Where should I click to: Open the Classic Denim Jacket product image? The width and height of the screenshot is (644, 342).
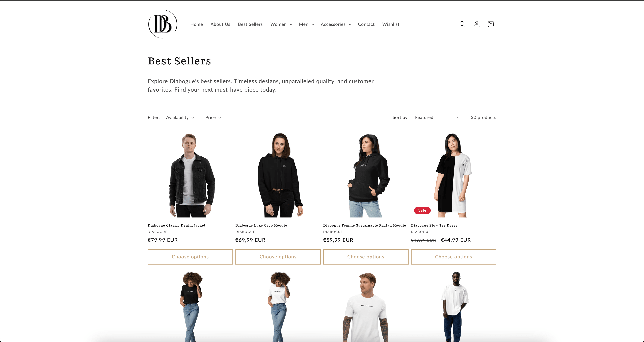(x=190, y=175)
